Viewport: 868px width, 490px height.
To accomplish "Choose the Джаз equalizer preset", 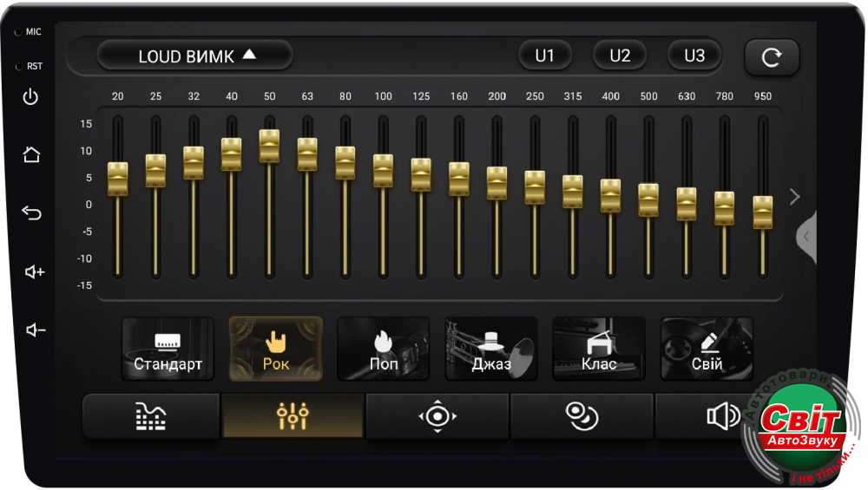I will pyautogui.click(x=491, y=349).
